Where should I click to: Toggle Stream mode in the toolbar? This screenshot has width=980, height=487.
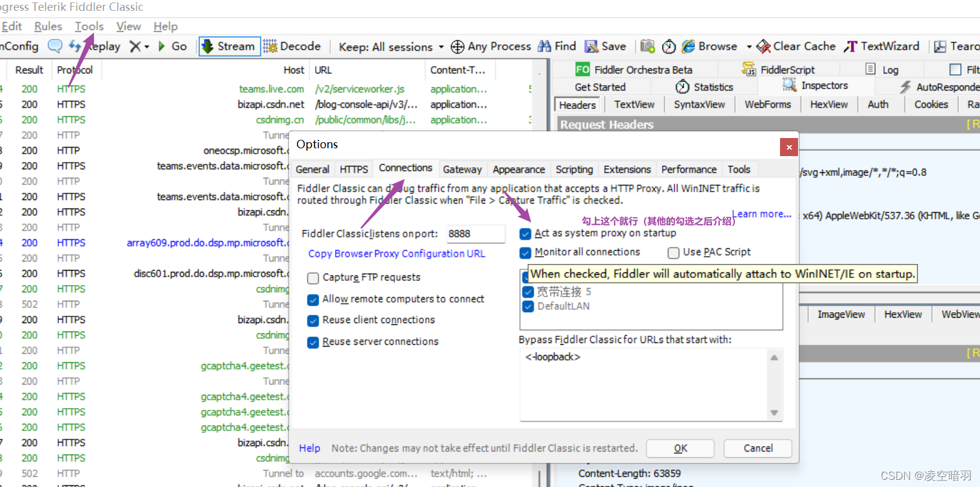[229, 46]
